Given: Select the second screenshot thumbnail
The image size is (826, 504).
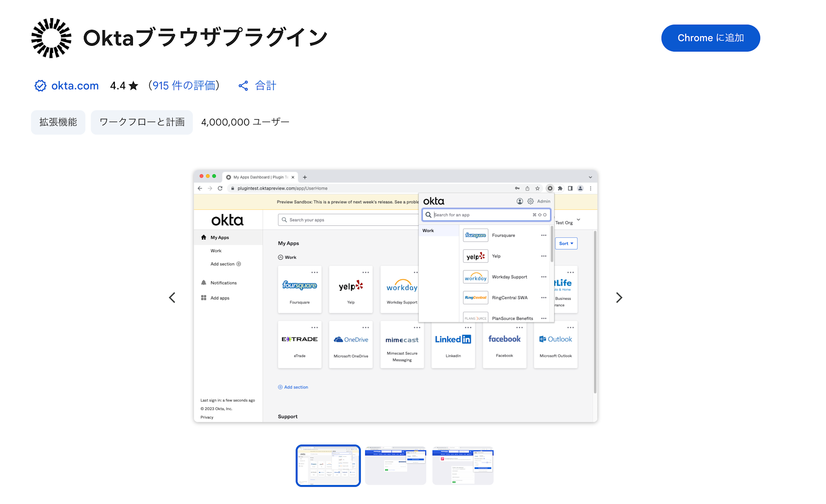Looking at the screenshot, I should 395,466.
